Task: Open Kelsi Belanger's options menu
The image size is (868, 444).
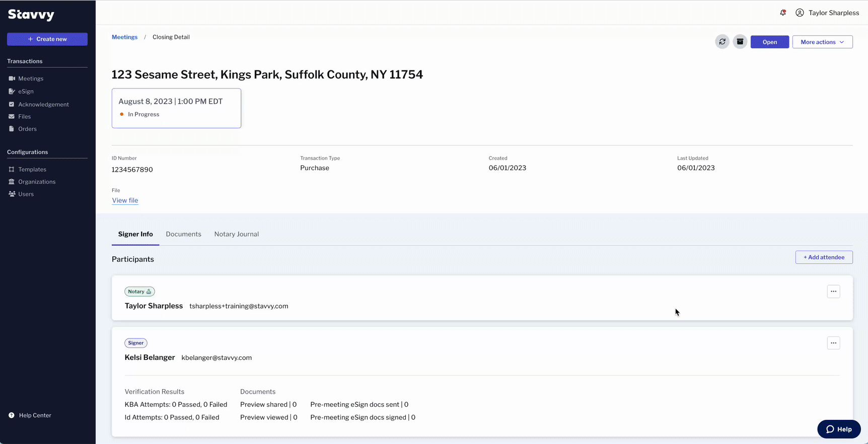Action: click(x=833, y=343)
